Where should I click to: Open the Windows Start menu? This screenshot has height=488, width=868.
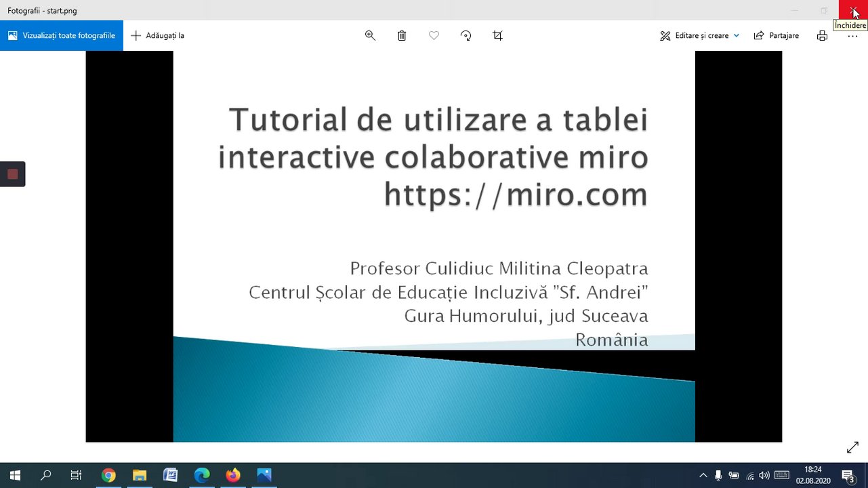15,475
